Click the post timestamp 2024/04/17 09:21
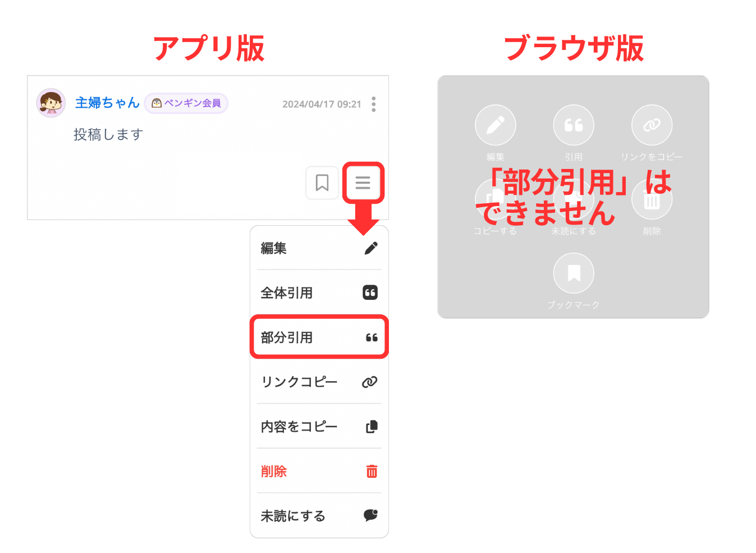This screenshot has height=553, width=756. click(322, 104)
